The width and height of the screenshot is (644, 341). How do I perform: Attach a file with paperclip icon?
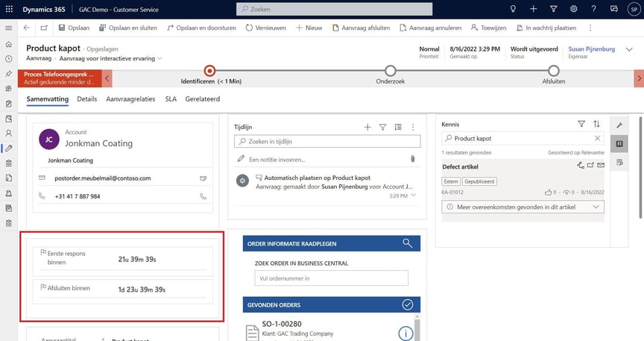point(413,159)
